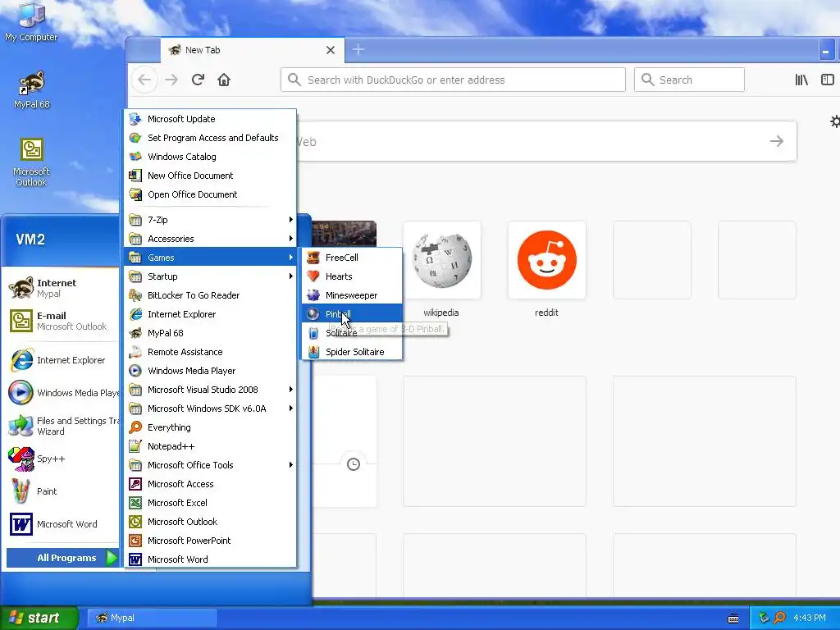Expand Microsoft Office Tools folder
The width and height of the screenshot is (840, 630).
pyautogui.click(x=211, y=465)
